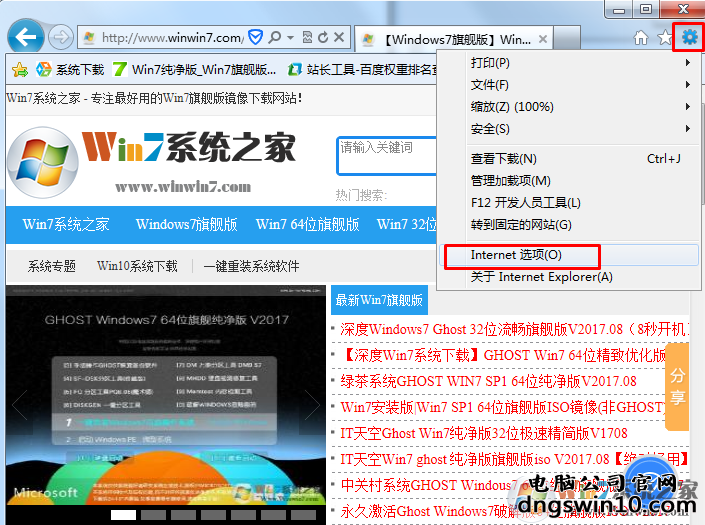Image resolution: width=705 pixels, height=525 pixels.
Task: Click the GHOST Windows7 64位 slideshow image
Action: [165, 396]
